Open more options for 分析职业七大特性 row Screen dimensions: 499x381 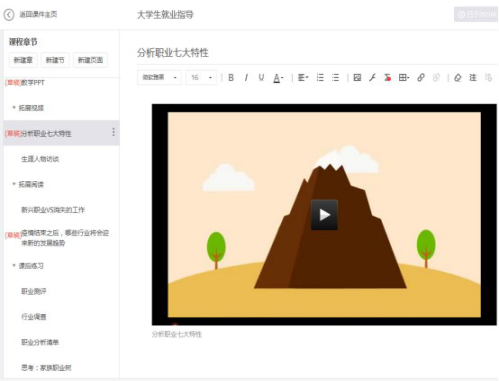click(113, 132)
